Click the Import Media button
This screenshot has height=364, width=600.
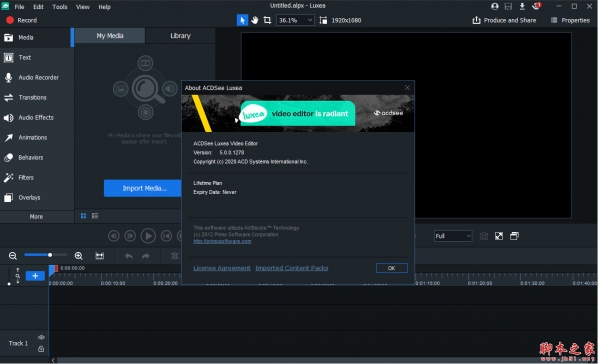coord(143,188)
